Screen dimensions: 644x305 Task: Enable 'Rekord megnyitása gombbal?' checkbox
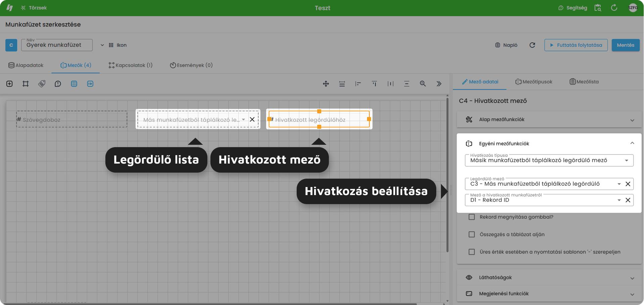(472, 217)
